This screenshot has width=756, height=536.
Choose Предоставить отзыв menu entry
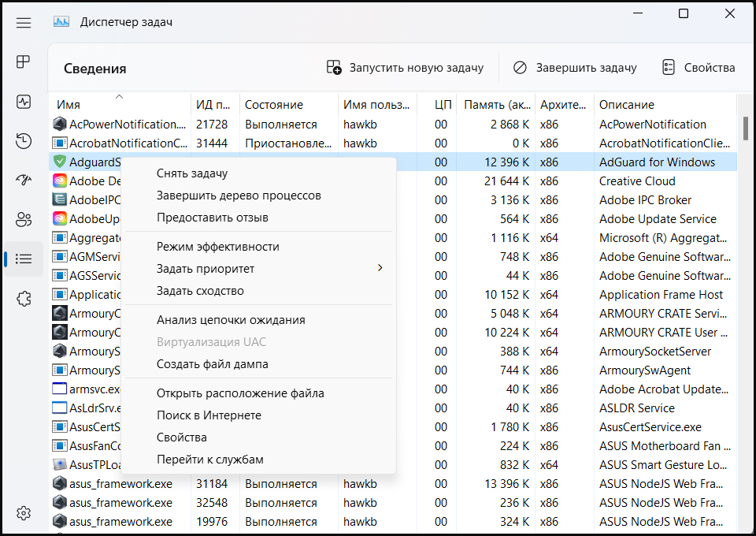click(258, 218)
